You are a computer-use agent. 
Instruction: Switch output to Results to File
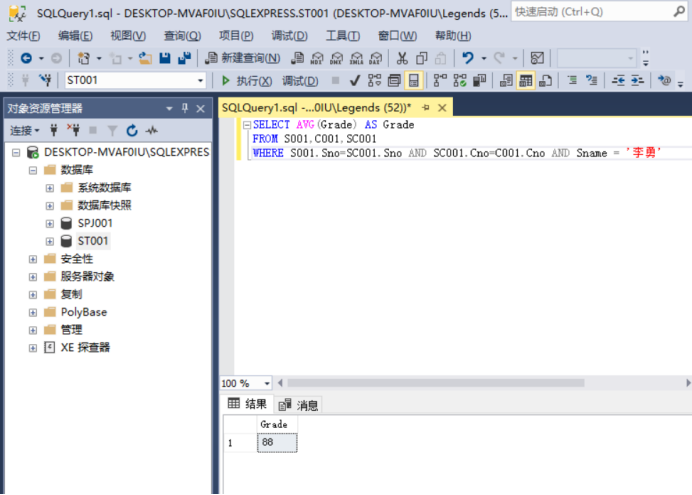tap(545, 81)
